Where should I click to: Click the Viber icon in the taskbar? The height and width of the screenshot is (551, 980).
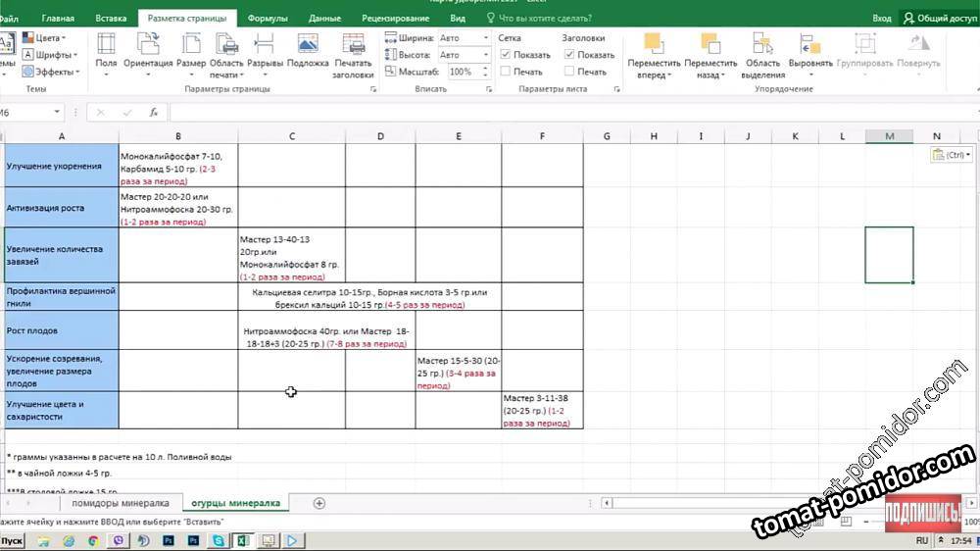(119, 540)
